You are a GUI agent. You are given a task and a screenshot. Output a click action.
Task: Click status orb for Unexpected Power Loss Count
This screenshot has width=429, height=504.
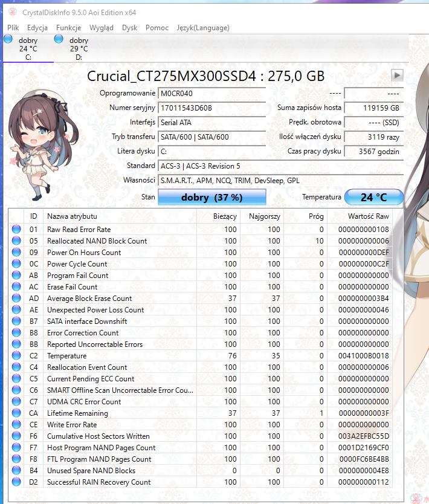coord(16,310)
